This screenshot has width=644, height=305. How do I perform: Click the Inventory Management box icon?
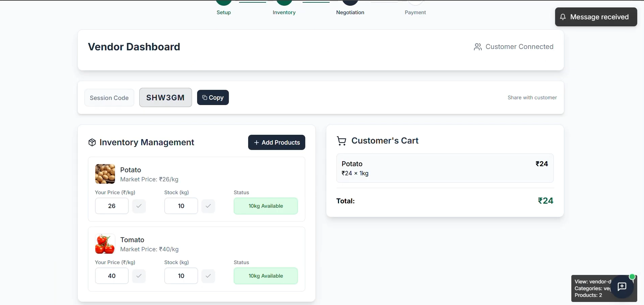[92, 143]
